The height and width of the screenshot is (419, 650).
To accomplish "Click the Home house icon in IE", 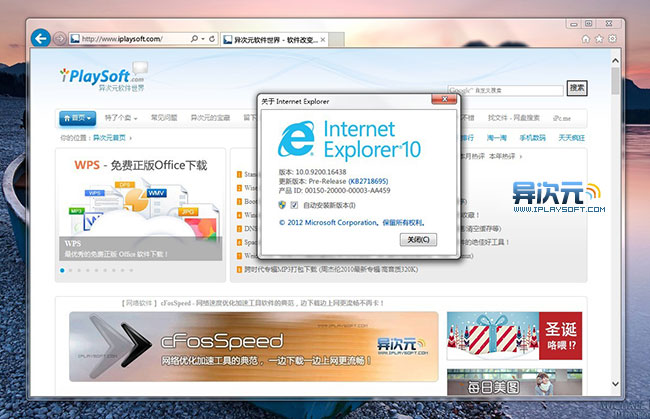I will click(x=586, y=39).
